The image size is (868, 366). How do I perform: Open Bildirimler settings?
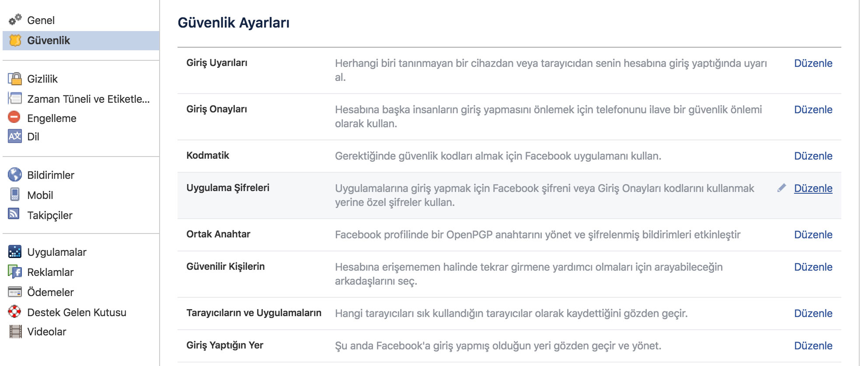point(51,175)
